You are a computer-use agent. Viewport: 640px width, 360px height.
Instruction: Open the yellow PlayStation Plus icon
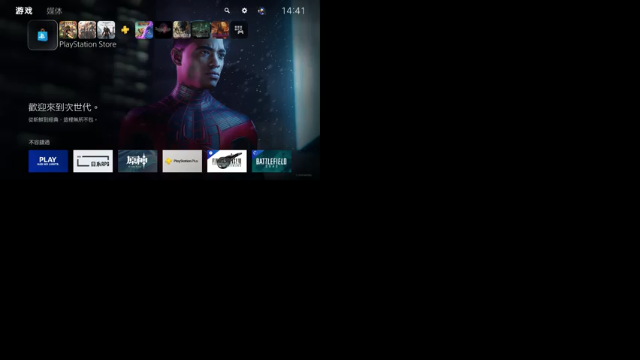125,30
